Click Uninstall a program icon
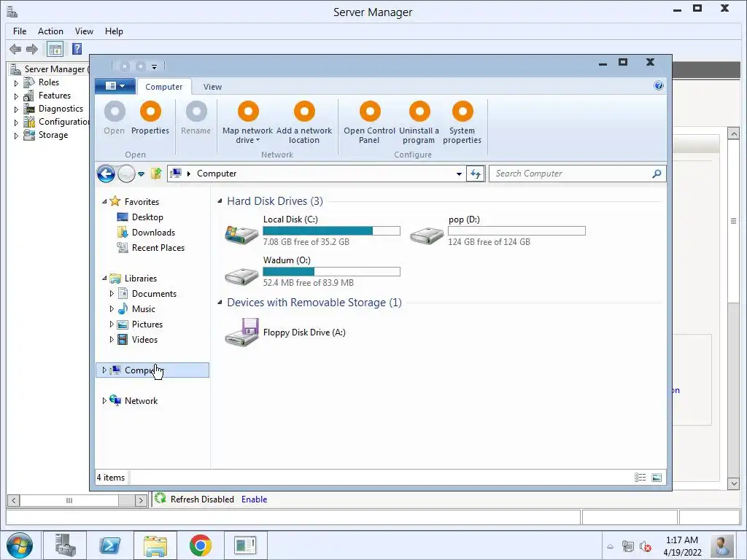Viewport: 747px width, 560px height. point(419,111)
